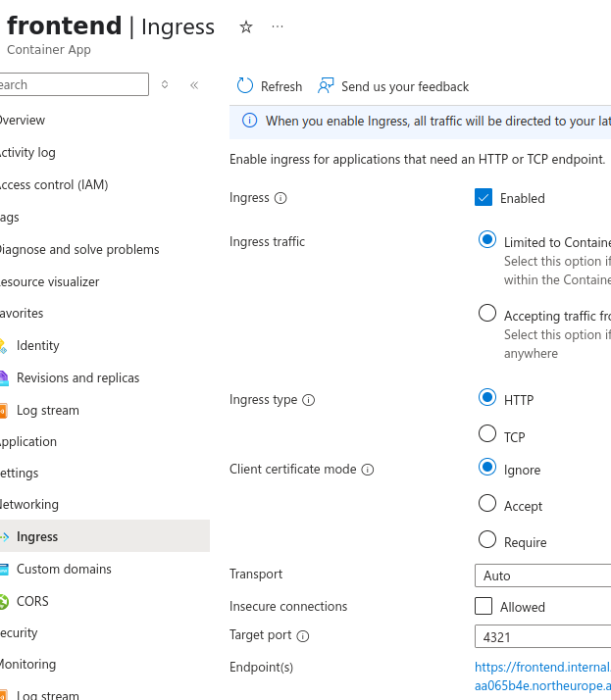Screen dimensions: 611x700
Task: Select Limited to Container Apps Environment radio
Action: [487, 240]
